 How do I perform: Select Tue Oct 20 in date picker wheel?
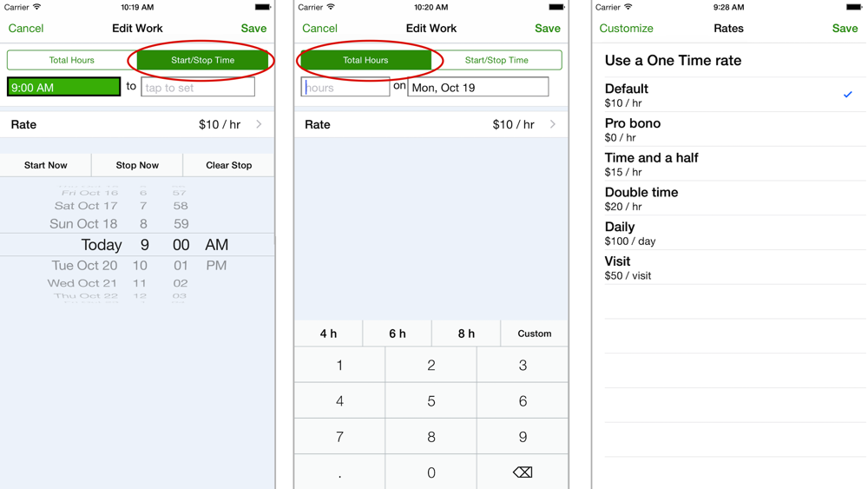pos(85,265)
